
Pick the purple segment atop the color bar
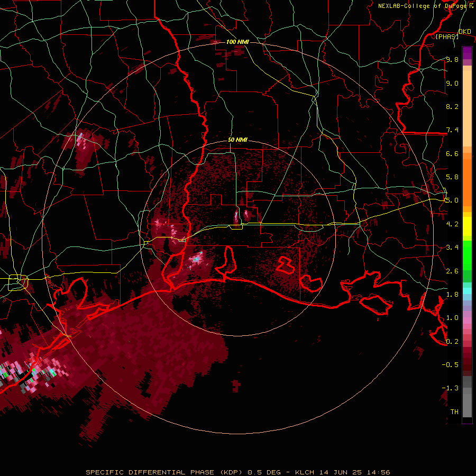467,53
